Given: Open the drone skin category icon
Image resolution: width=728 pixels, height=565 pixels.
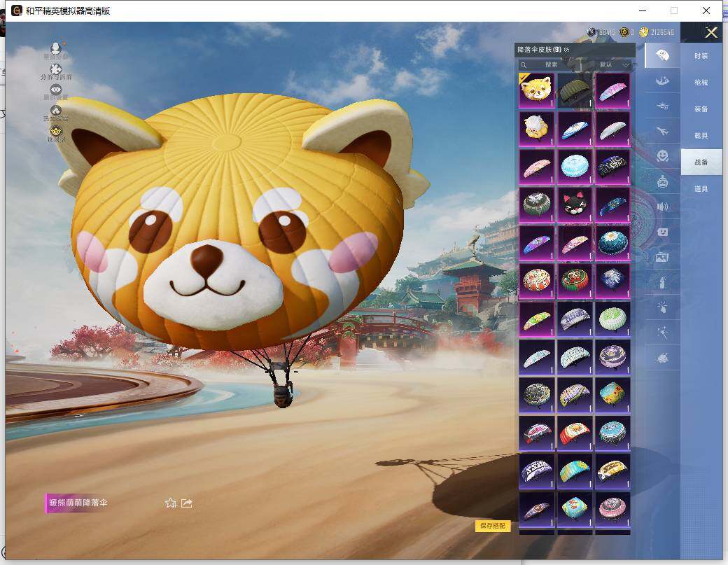Looking at the screenshot, I should point(661,105).
